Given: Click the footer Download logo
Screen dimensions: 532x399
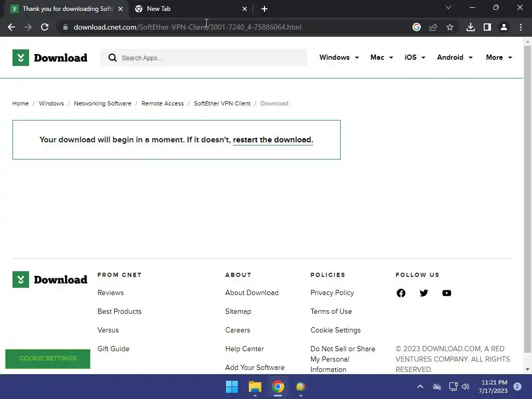Looking at the screenshot, I should pos(50,280).
